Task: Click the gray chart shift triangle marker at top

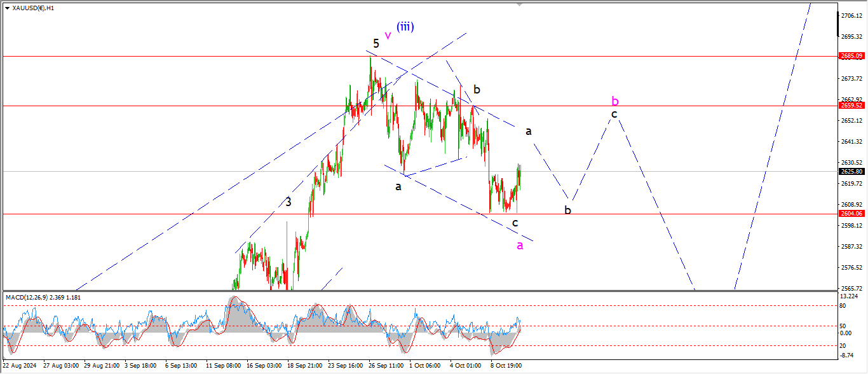Action: [x=520, y=4]
